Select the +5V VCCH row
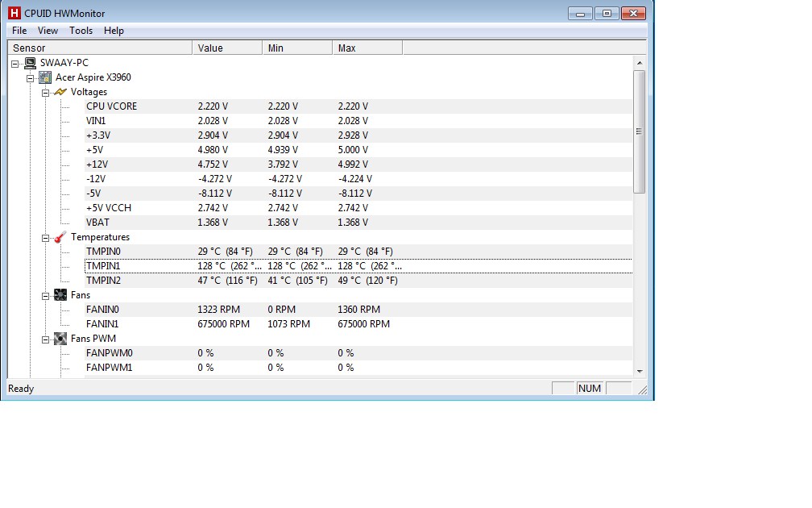This screenshot has width=812, height=508. tap(358, 208)
